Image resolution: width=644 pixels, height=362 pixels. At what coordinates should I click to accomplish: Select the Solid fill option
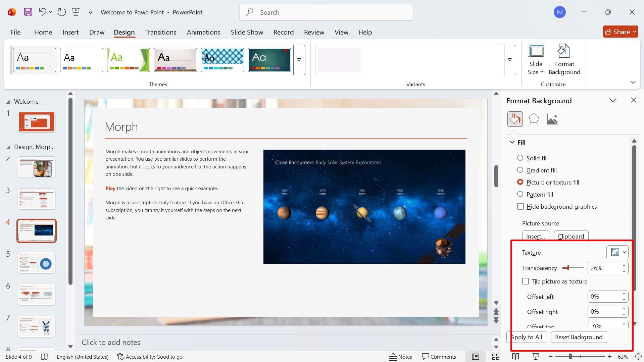tap(532, 158)
